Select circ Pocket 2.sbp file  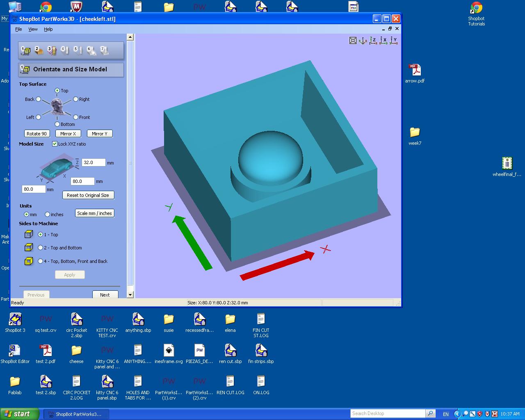(x=76, y=325)
